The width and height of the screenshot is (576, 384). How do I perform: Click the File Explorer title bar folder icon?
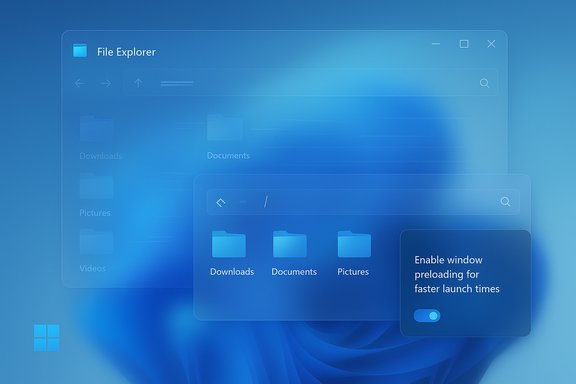(x=80, y=50)
